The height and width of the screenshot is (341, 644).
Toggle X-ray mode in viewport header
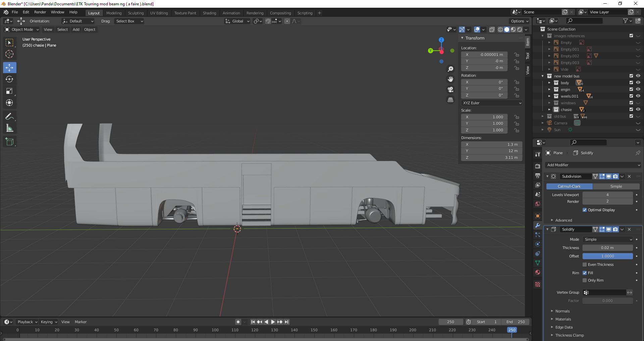pos(492,30)
